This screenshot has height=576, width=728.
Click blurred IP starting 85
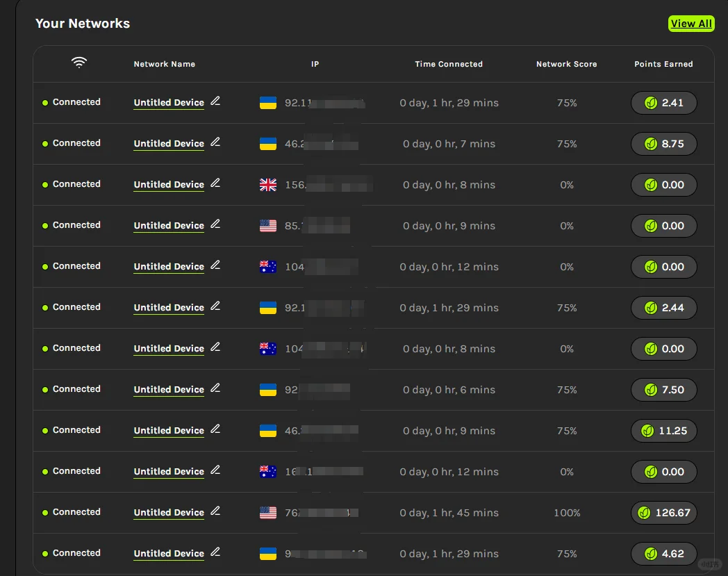click(x=317, y=226)
